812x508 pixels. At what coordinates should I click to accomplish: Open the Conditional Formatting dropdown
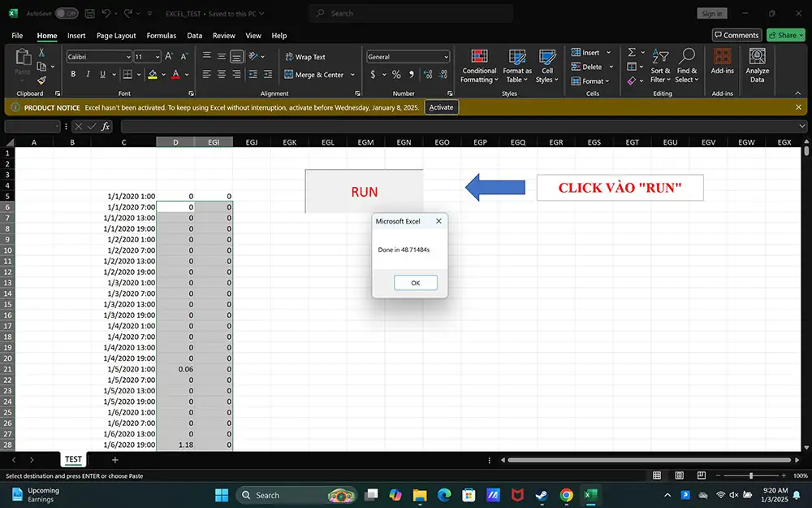click(479, 65)
